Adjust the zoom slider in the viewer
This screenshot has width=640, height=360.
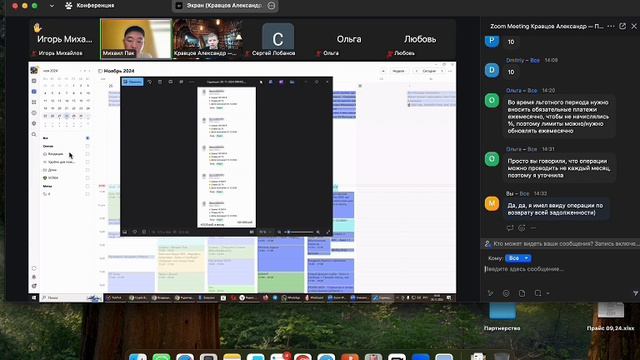(299, 232)
